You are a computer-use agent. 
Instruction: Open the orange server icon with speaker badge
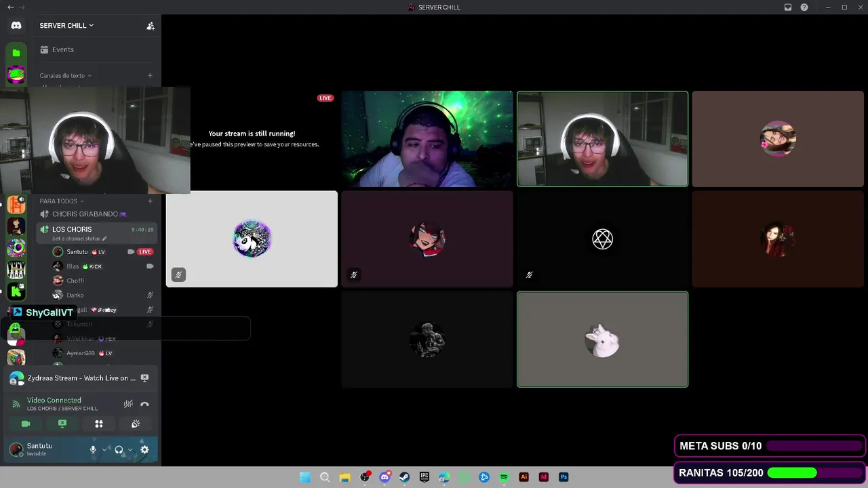tap(16, 205)
